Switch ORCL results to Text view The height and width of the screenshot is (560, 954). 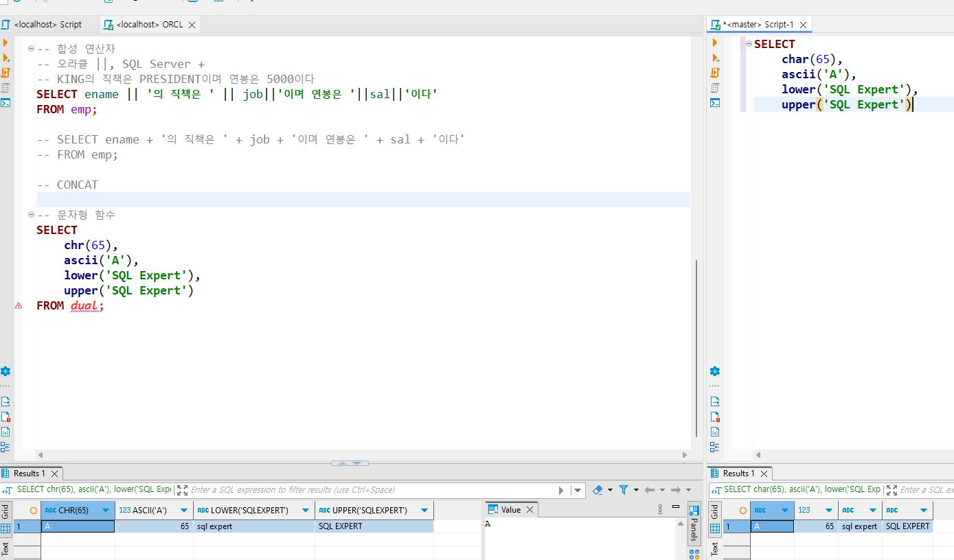[5, 548]
